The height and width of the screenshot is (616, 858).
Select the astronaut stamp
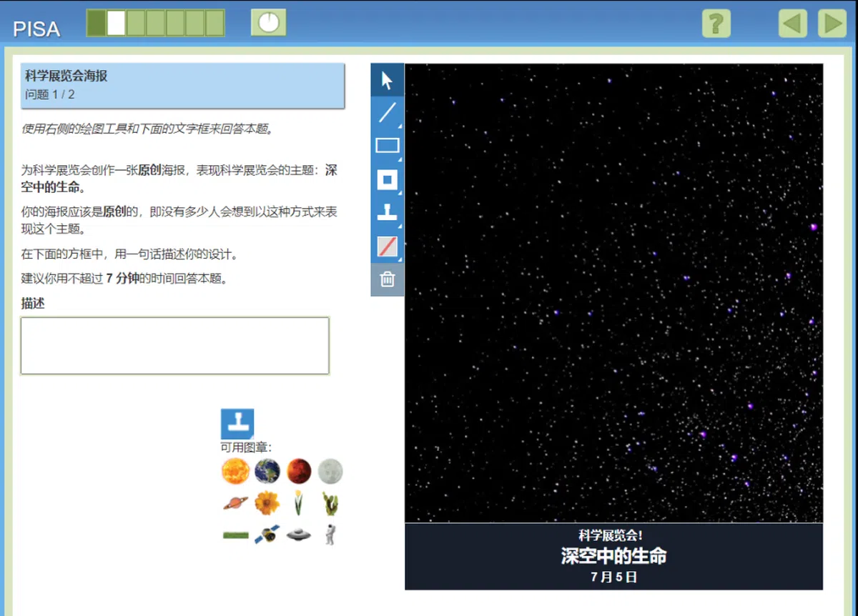[330, 534]
